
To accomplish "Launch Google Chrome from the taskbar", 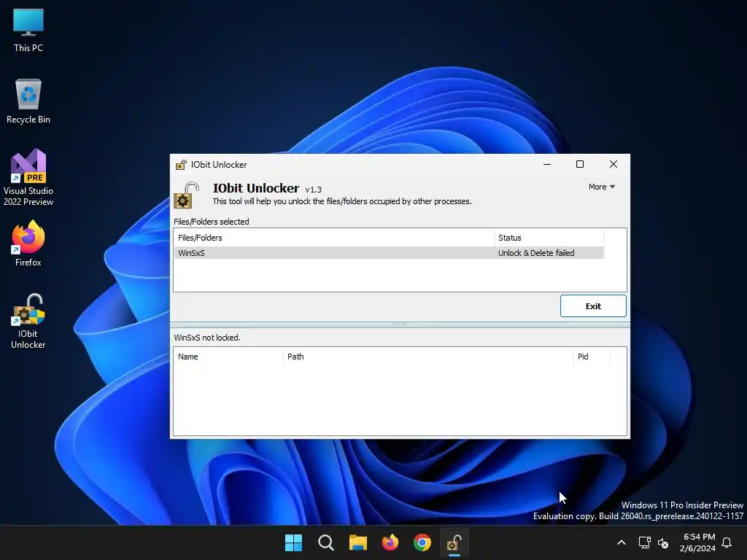I will click(x=422, y=542).
